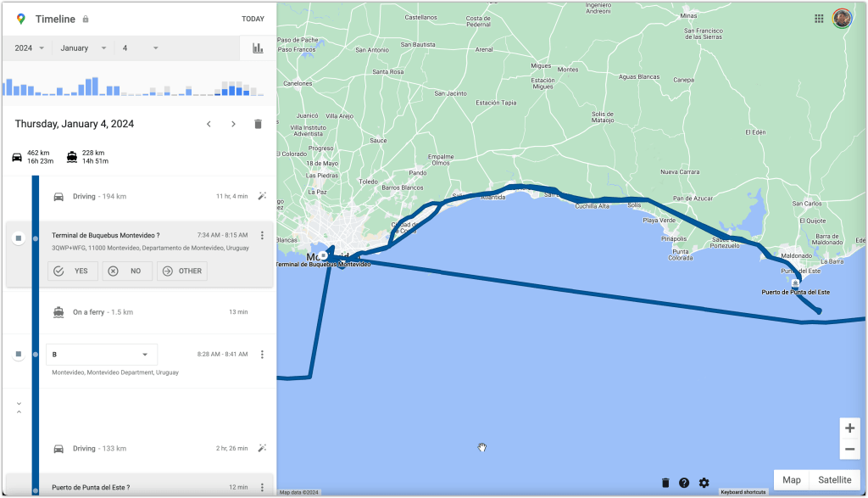
Task: Choose OTHER for the Buquebus place
Action: tap(182, 271)
